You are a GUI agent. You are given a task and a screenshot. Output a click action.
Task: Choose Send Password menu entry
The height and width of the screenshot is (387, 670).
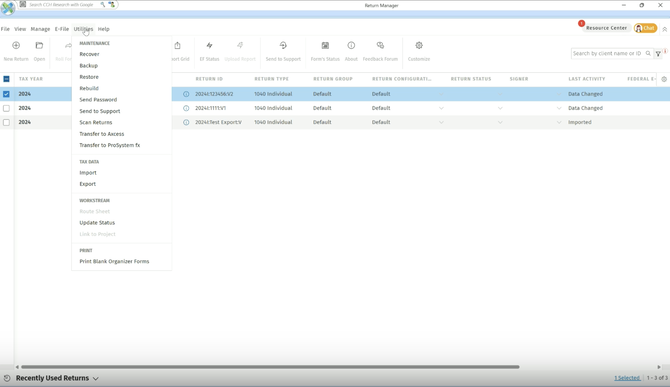[x=98, y=100]
